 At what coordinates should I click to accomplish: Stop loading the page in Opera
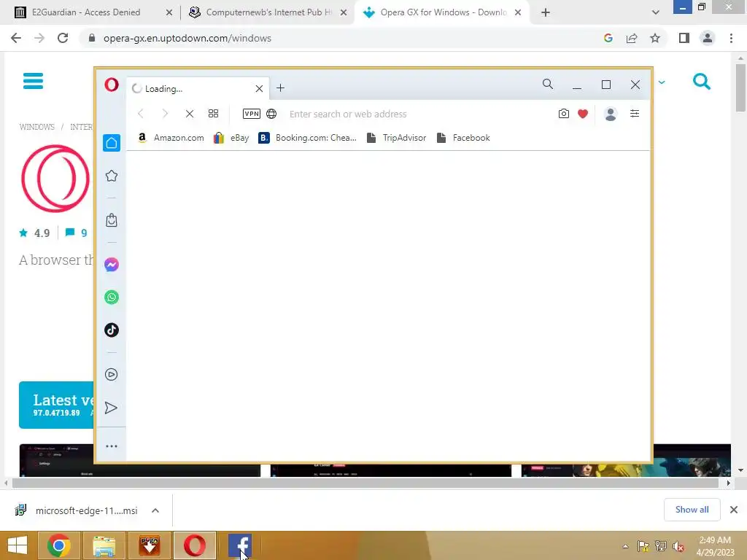pyautogui.click(x=190, y=114)
